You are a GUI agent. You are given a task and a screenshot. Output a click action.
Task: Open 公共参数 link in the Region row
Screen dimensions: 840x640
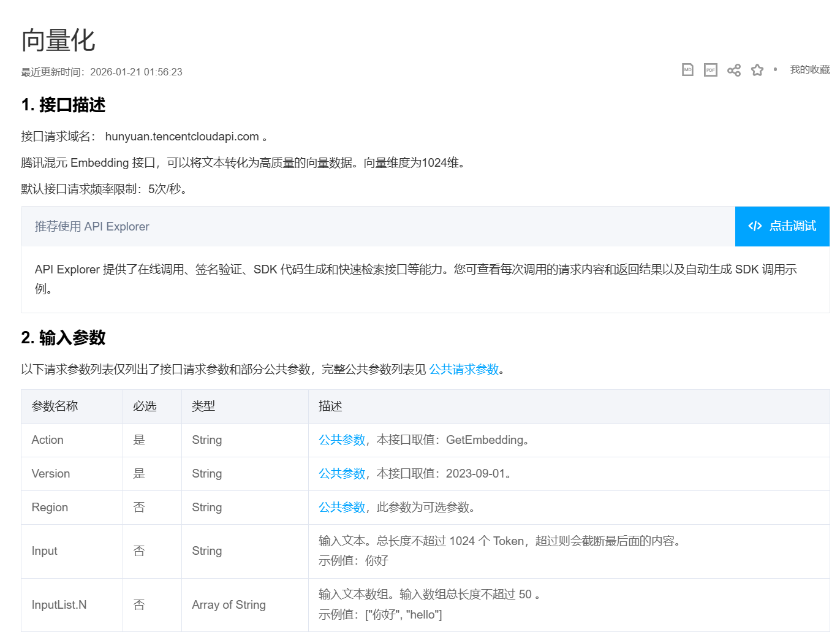click(x=342, y=507)
